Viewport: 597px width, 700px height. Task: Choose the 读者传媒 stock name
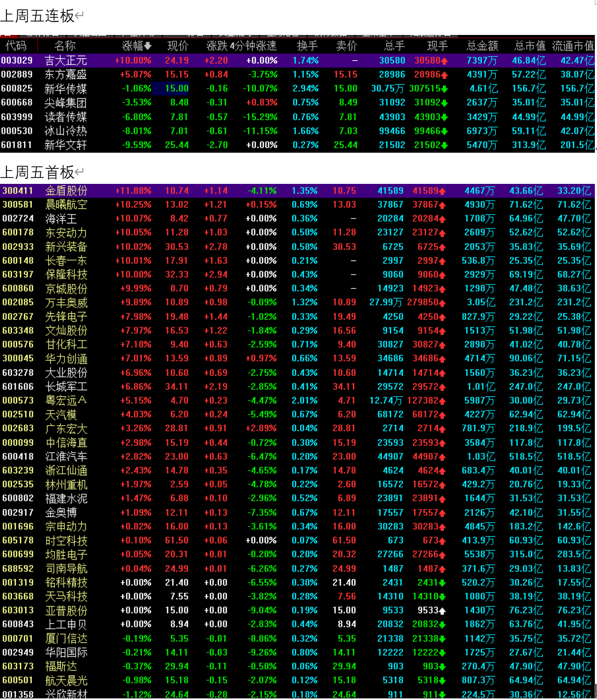coord(66,117)
